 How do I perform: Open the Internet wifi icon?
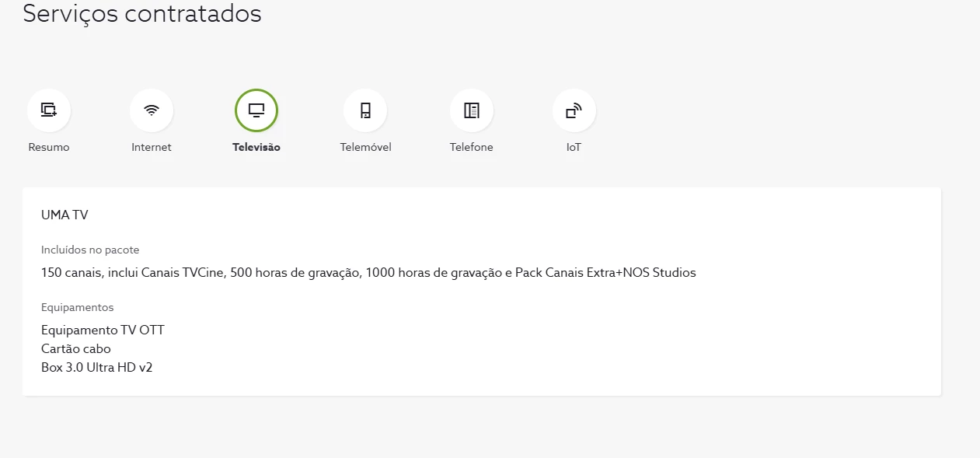[x=152, y=110]
